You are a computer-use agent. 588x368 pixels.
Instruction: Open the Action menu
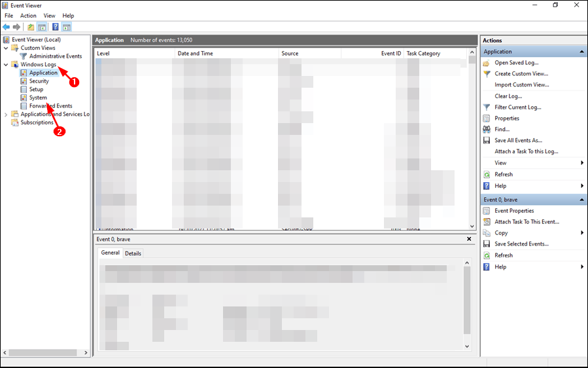click(x=28, y=15)
